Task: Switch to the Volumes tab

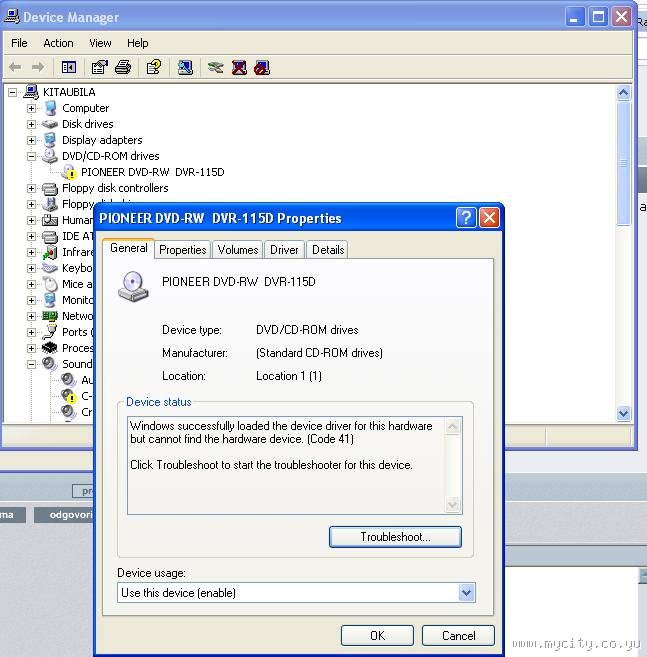Action: click(238, 250)
